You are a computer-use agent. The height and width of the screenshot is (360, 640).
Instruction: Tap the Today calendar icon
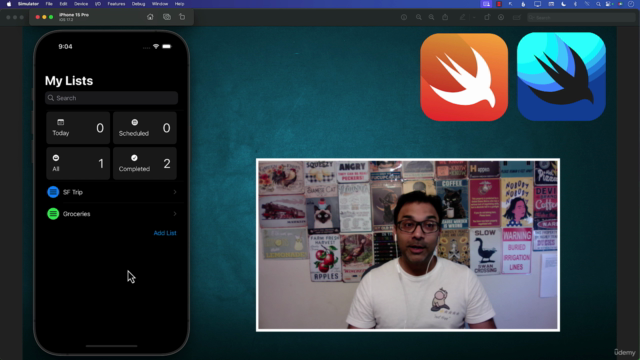pyautogui.click(x=60, y=122)
